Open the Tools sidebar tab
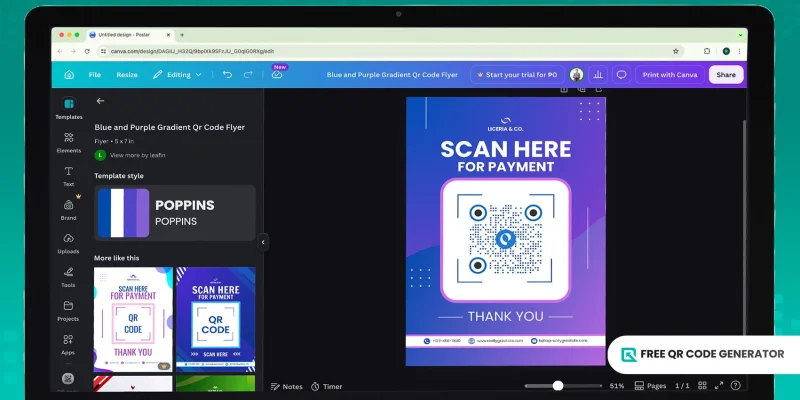The image size is (800, 400). coord(69,277)
